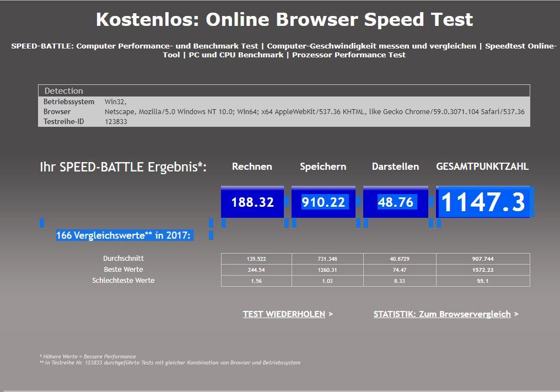Click the Testreihe-ID label

pyautogui.click(x=63, y=121)
